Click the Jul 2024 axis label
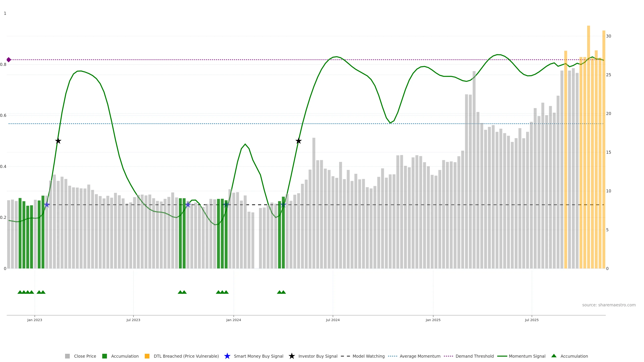The image size is (644, 362). tap(333, 320)
